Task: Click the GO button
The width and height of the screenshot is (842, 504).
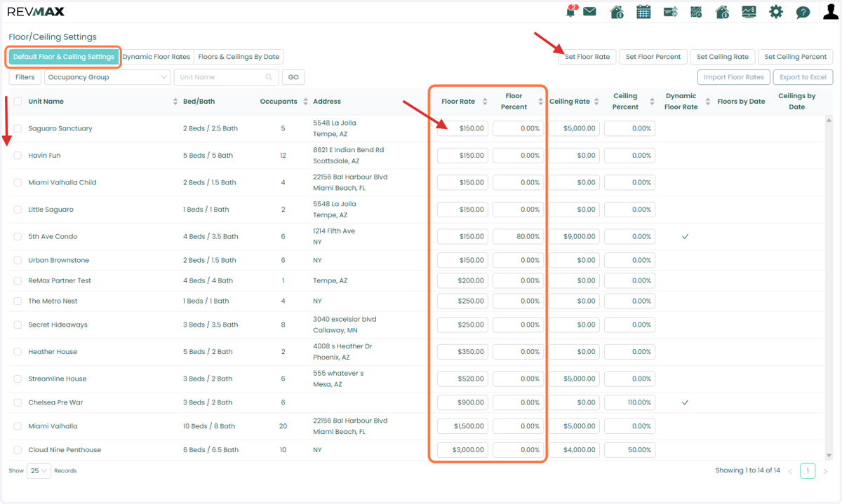Action: pyautogui.click(x=293, y=77)
